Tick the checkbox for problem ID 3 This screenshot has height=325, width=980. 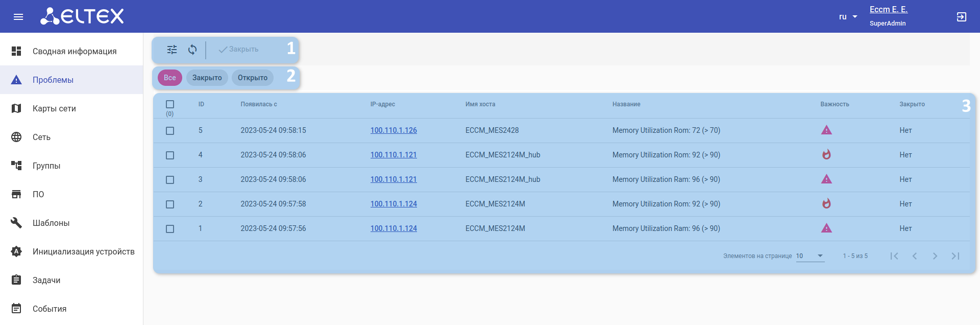(x=170, y=180)
